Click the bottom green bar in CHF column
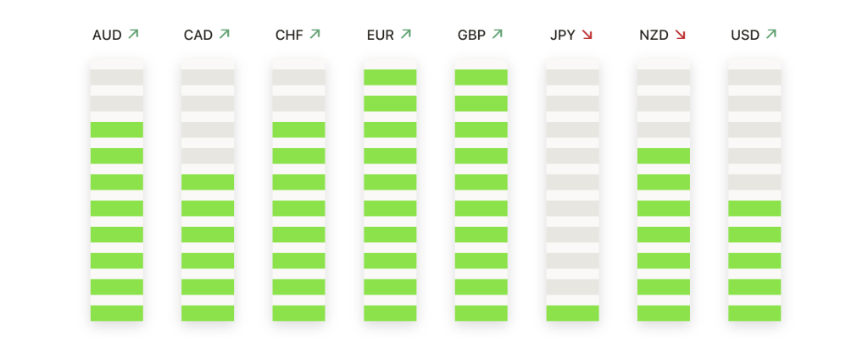Viewport: 868px width, 353px height. [x=299, y=313]
